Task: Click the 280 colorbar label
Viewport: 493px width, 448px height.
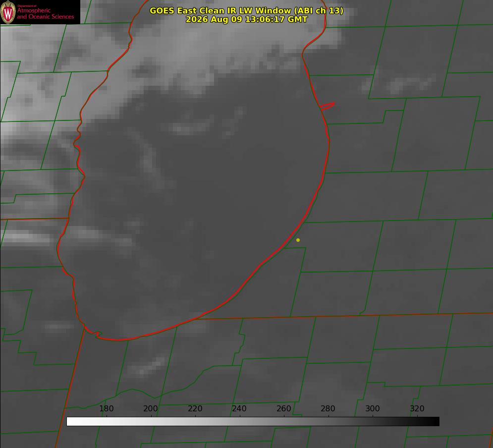Action: 328,408
